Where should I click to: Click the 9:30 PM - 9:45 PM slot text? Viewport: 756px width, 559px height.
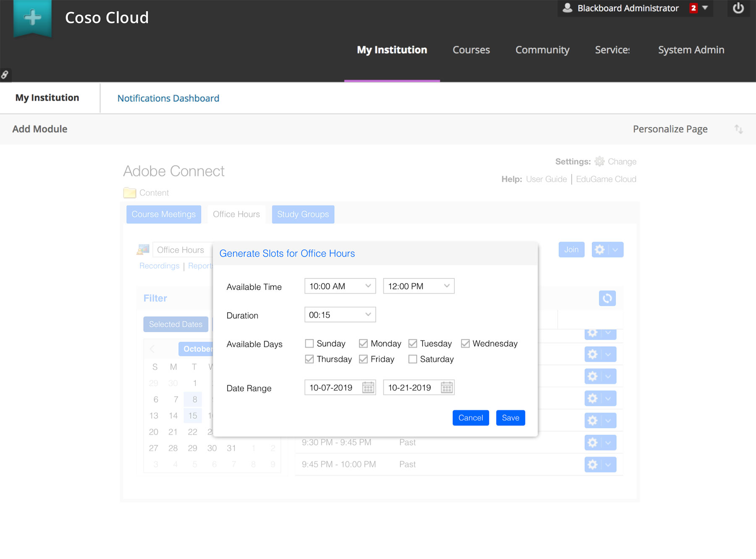coord(336,442)
